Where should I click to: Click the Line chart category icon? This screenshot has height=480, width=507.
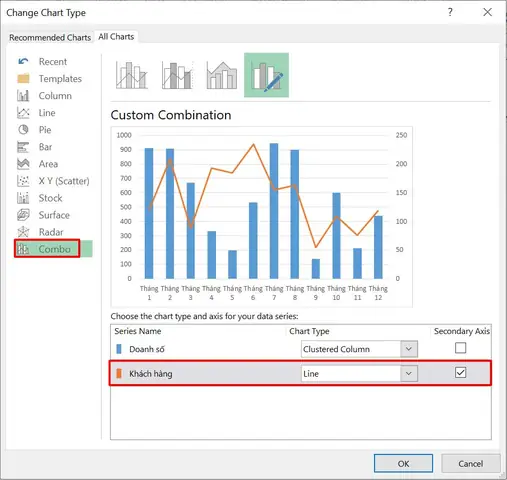coord(23,113)
